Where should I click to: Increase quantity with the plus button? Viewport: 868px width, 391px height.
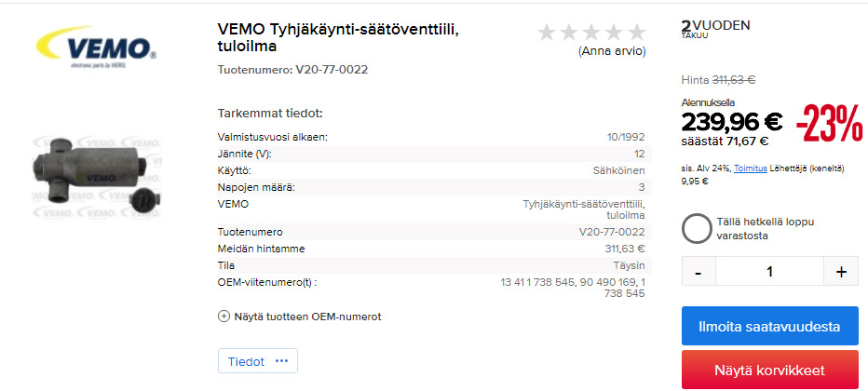click(841, 272)
